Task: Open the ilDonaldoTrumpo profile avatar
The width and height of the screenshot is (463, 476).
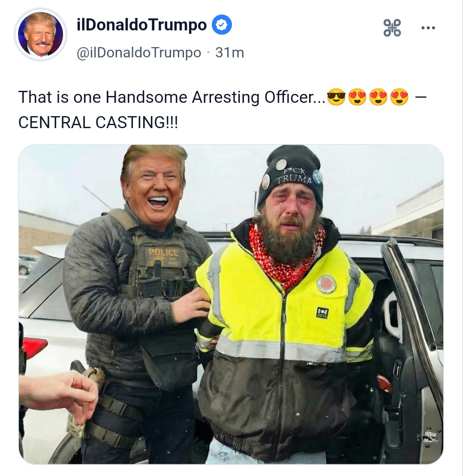Action: (40, 34)
